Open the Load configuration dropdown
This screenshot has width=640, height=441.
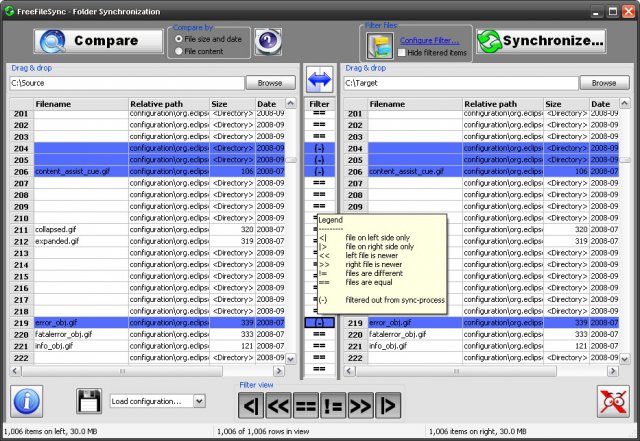coord(199,401)
